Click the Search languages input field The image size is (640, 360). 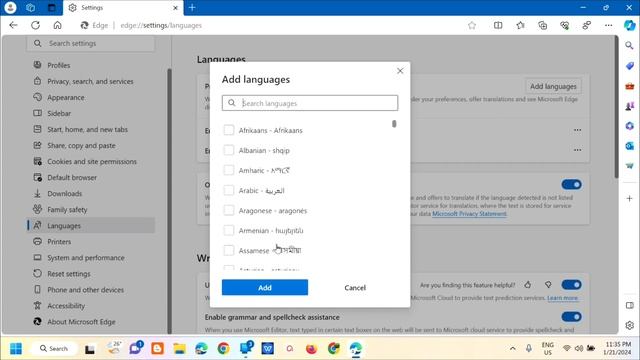310,103
